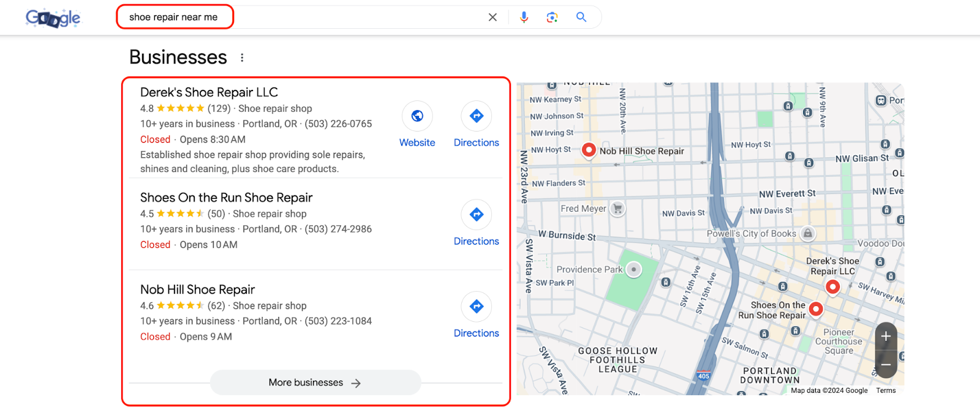Click Map data ©2024 Google attribution
The height and width of the screenshot is (413, 980).
click(829, 390)
